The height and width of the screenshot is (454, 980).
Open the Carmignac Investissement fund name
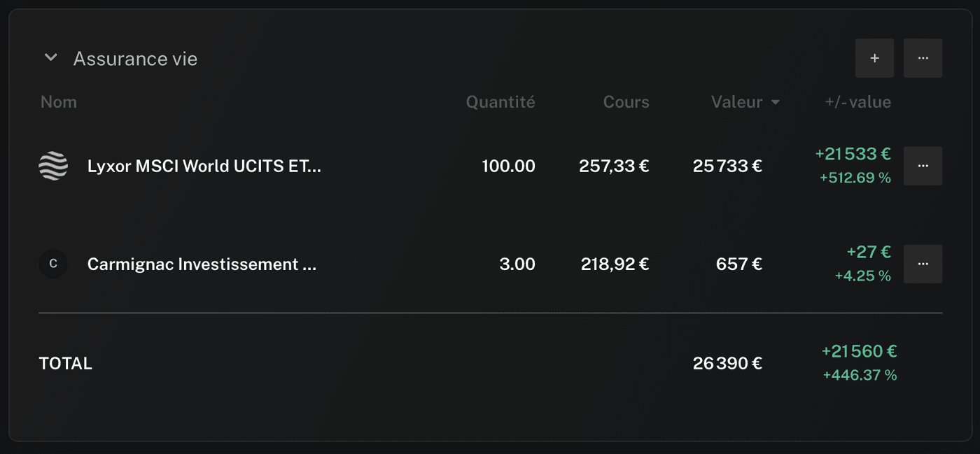(202, 264)
